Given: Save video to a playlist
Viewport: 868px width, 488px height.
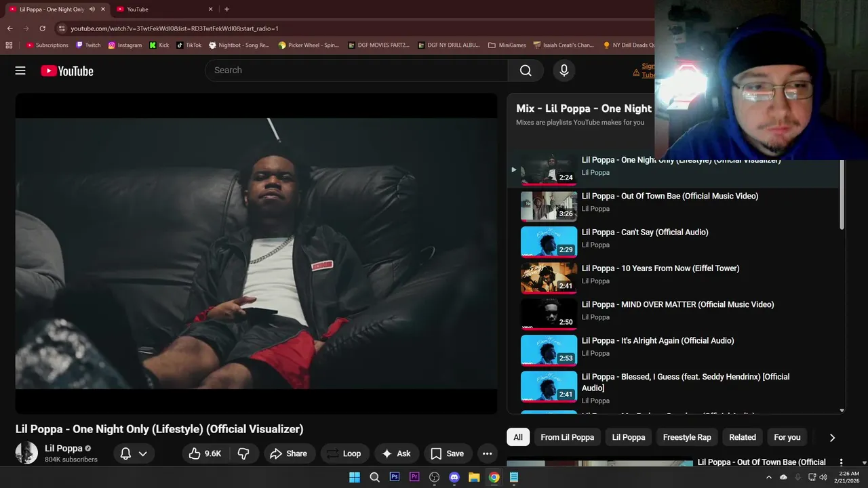Looking at the screenshot, I should pos(448,453).
